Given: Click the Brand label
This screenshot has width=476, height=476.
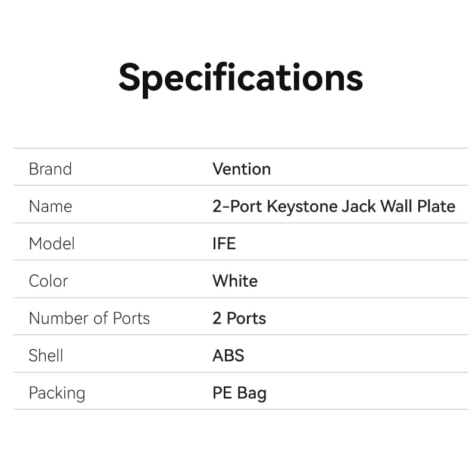Looking at the screenshot, I should click(x=50, y=169).
